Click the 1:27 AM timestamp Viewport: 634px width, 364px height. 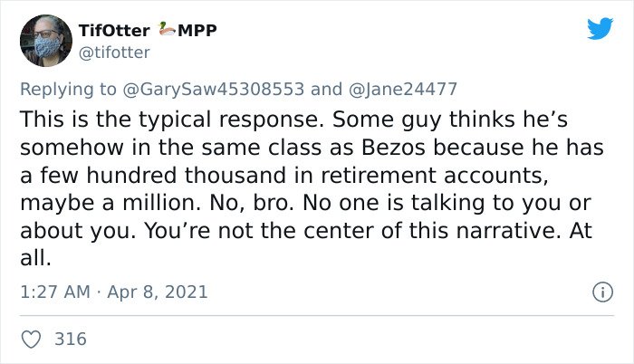click(55, 292)
